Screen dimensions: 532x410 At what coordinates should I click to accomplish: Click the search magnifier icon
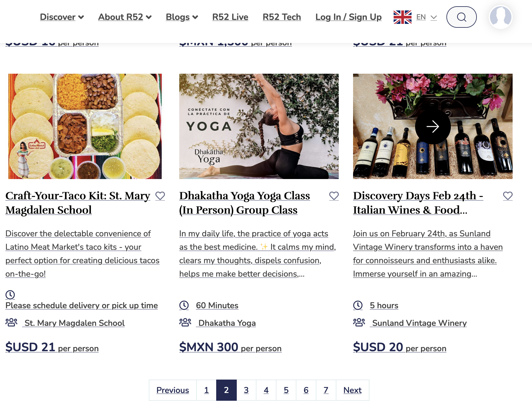click(461, 17)
